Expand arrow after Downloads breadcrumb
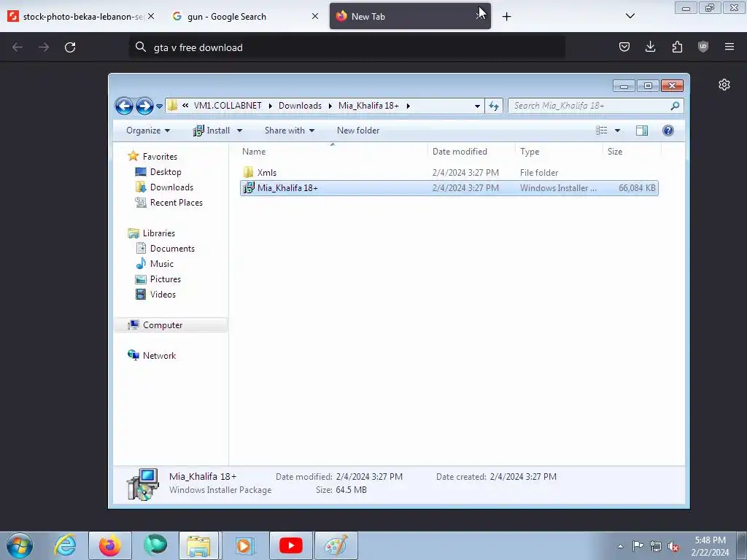 [330, 106]
